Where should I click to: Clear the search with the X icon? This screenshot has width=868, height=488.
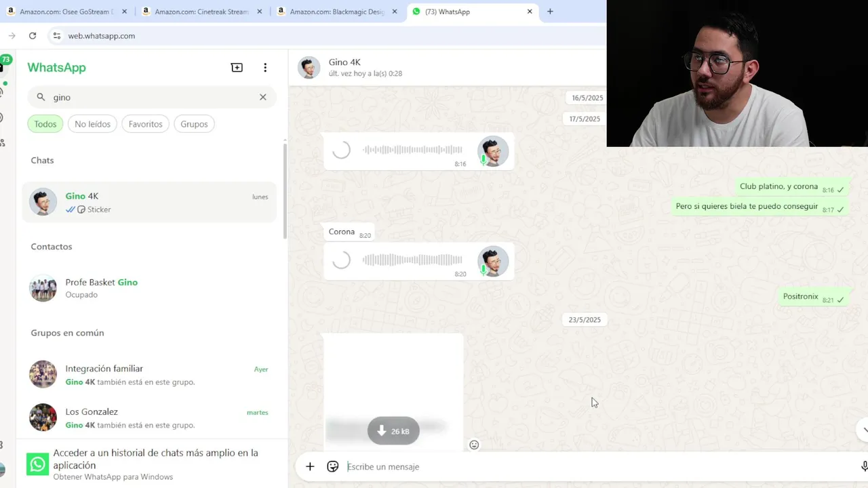263,97
